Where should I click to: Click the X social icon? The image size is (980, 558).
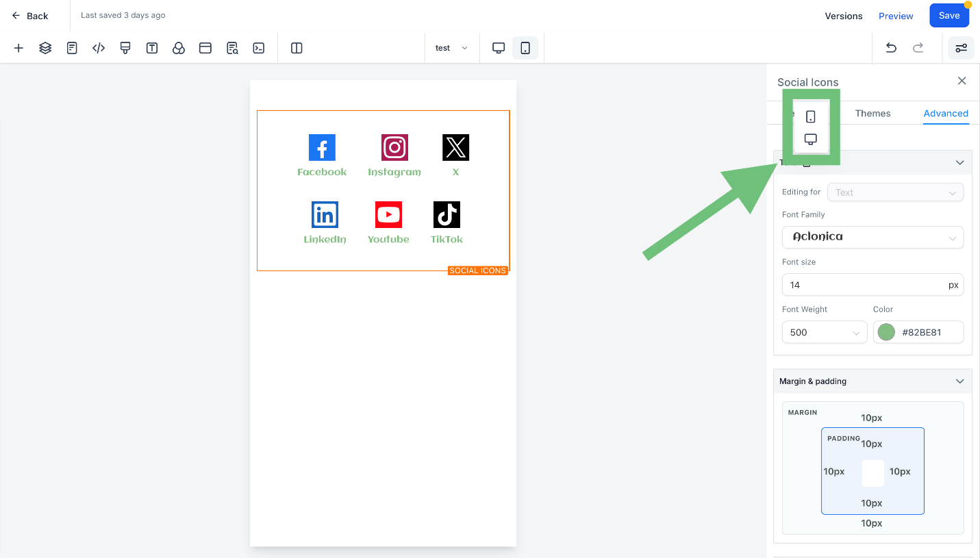(456, 147)
